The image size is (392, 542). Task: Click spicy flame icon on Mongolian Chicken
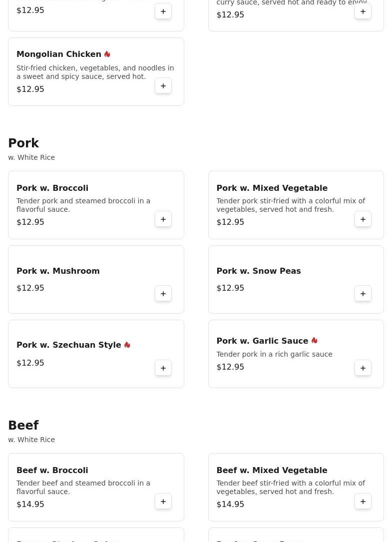107,54
